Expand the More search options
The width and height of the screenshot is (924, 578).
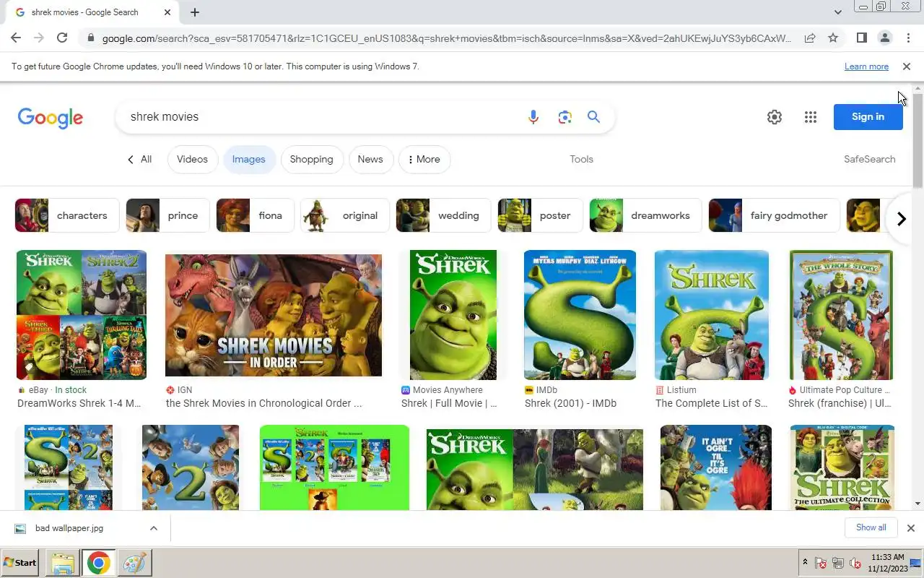coord(424,160)
